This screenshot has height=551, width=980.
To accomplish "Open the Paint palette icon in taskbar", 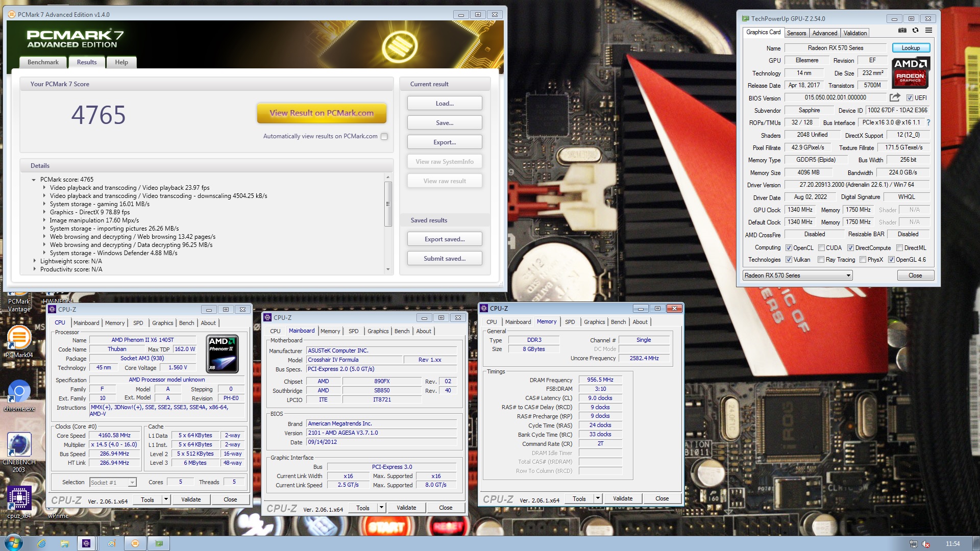I will tap(111, 543).
